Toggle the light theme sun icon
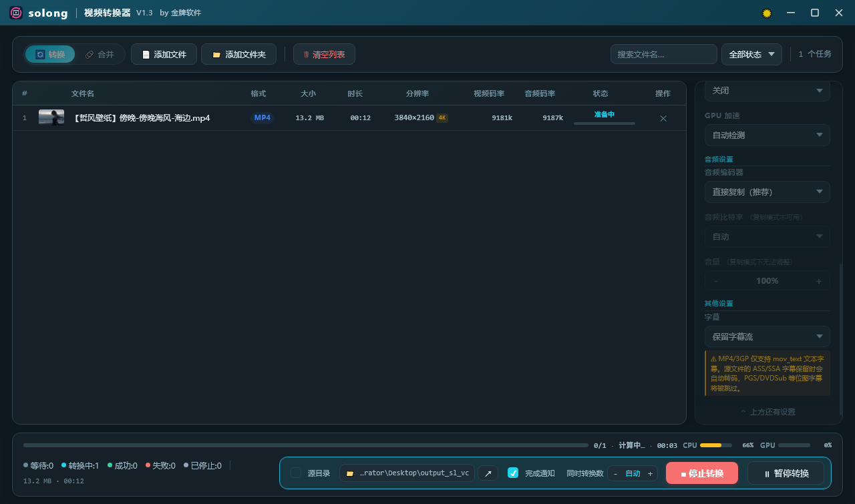The height and width of the screenshot is (504, 855). click(766, 13)
